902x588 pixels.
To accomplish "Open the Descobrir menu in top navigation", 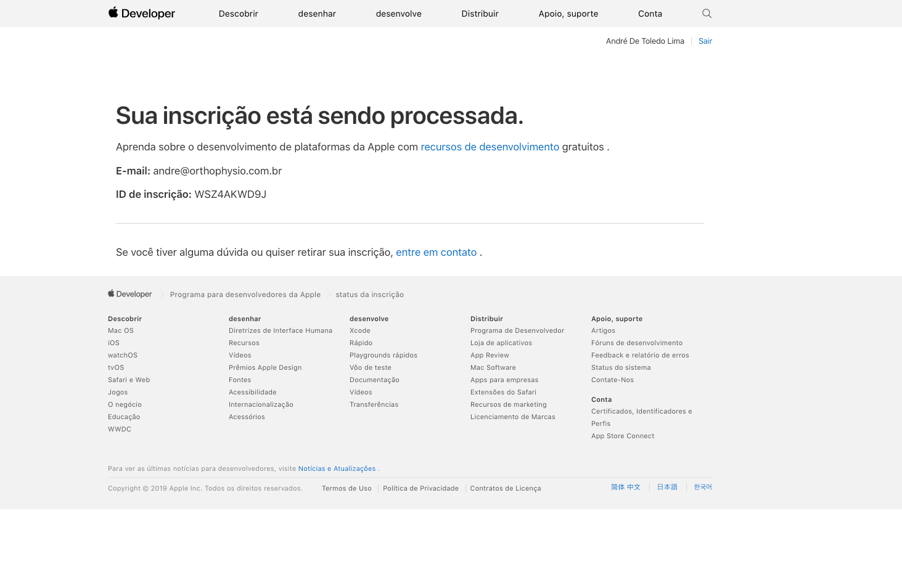I will [239, 14].
